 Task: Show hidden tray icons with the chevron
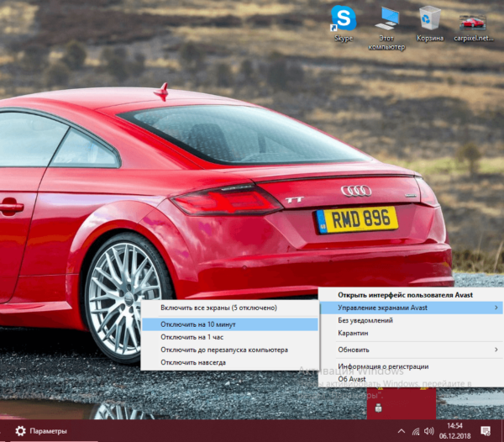(402, 431)
